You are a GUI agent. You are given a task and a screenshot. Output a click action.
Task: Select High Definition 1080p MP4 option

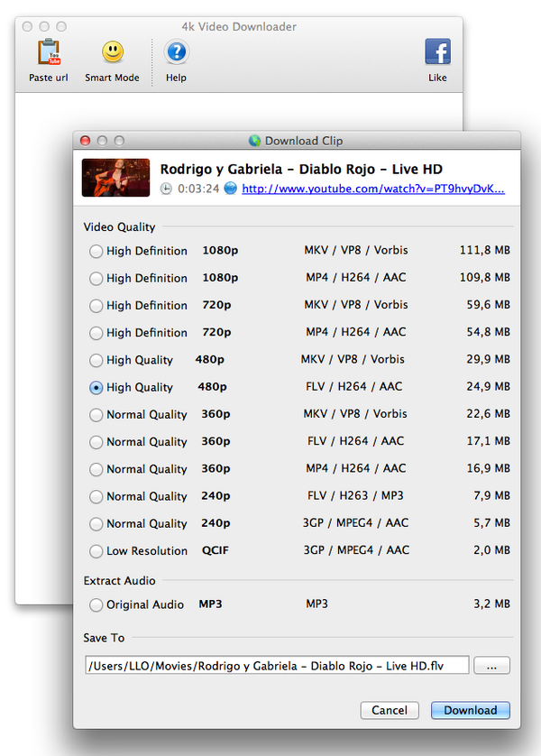pos(96,278)
